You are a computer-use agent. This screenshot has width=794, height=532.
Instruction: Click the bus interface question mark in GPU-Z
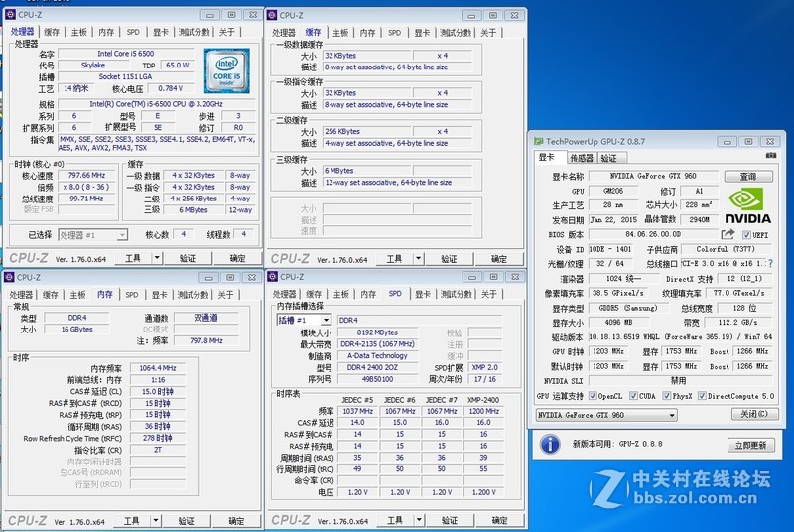point(771,264)
